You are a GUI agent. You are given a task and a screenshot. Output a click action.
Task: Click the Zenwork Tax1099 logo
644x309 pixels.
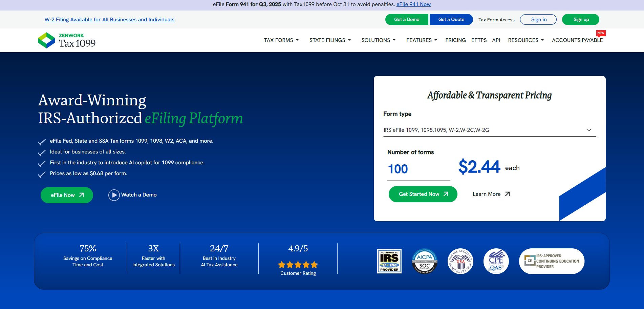67,40
